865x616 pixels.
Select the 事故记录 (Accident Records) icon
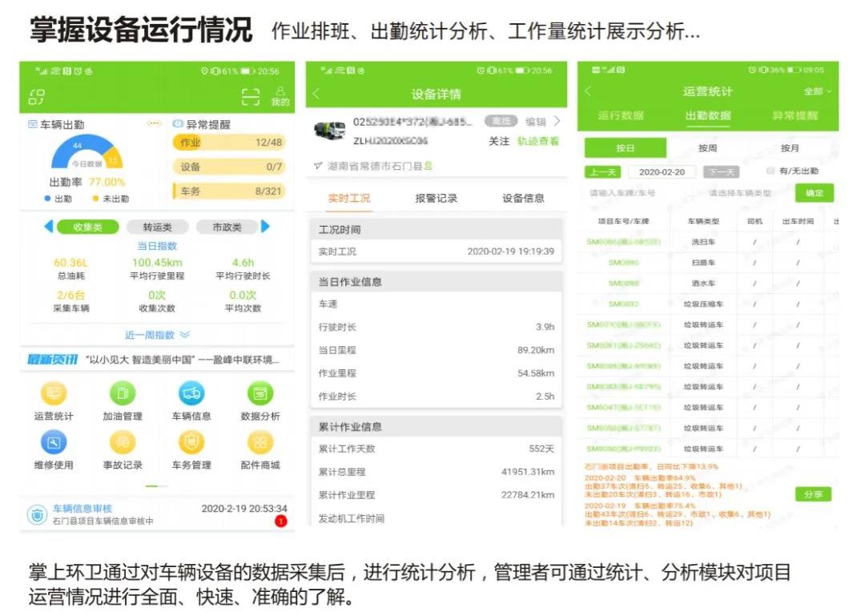point(122,443)
